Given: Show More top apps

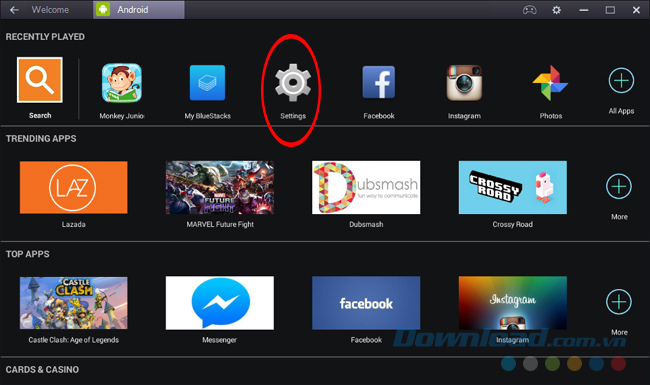Looking at the screenshot, I should [619, 302].
